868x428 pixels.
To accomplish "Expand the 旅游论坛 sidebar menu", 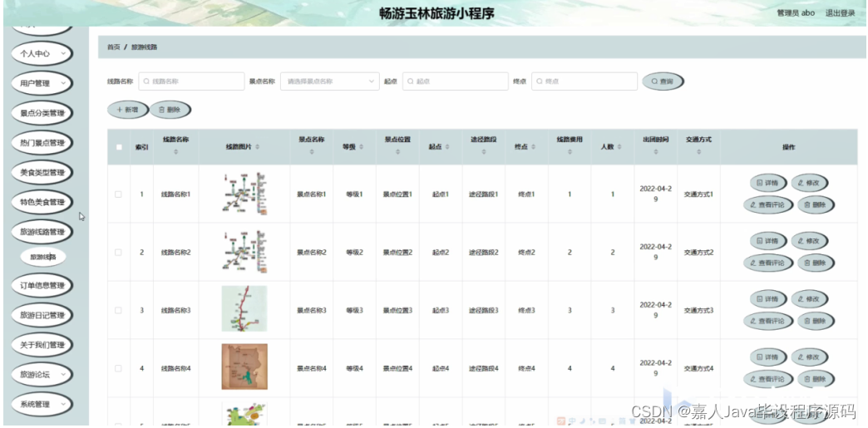I will (42, 375).
